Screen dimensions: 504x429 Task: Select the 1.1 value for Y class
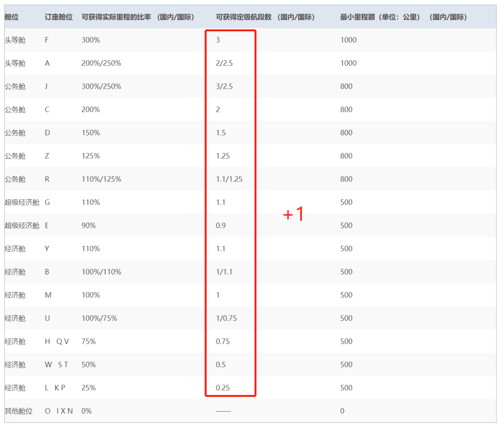[221, 248]
